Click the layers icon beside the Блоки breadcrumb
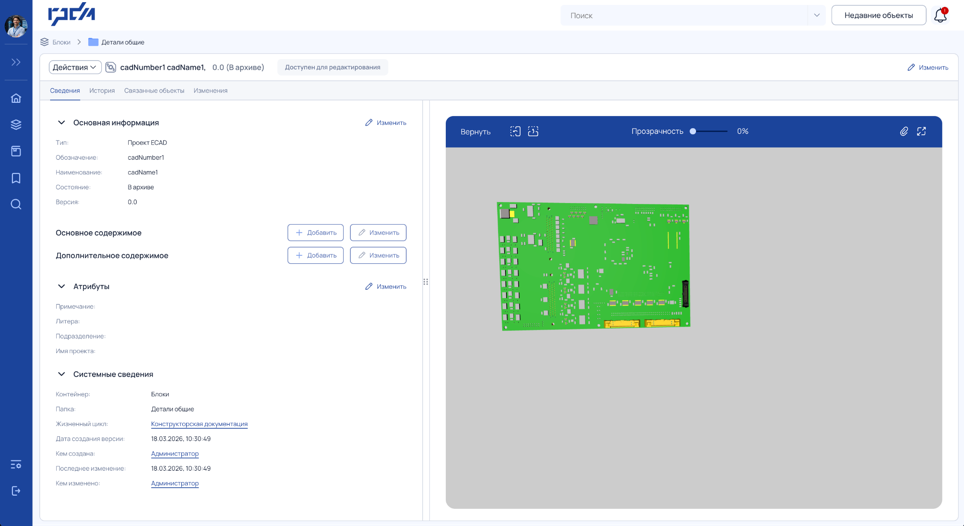The height and width of the screenshot is (526, 964). click(44, 42)
